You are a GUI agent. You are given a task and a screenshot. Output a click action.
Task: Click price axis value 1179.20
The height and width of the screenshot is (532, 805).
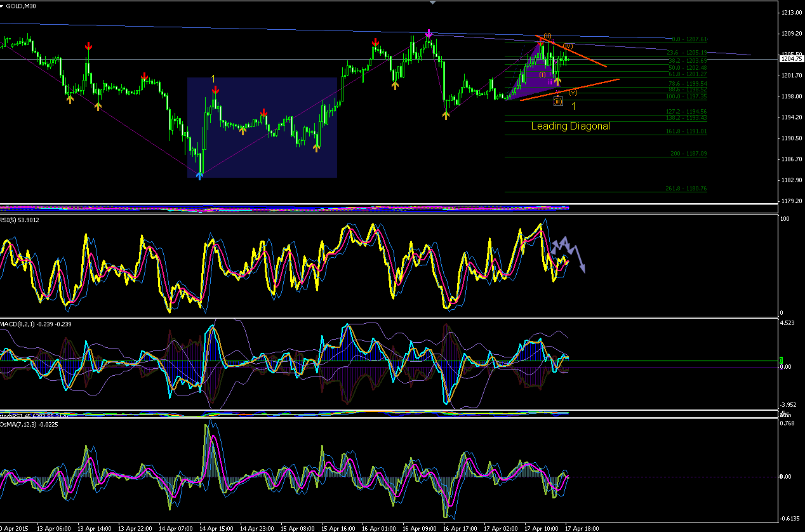tap(790, 201)
